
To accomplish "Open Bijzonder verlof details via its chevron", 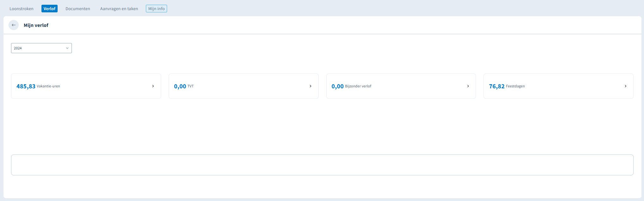I will coord(468,86).
